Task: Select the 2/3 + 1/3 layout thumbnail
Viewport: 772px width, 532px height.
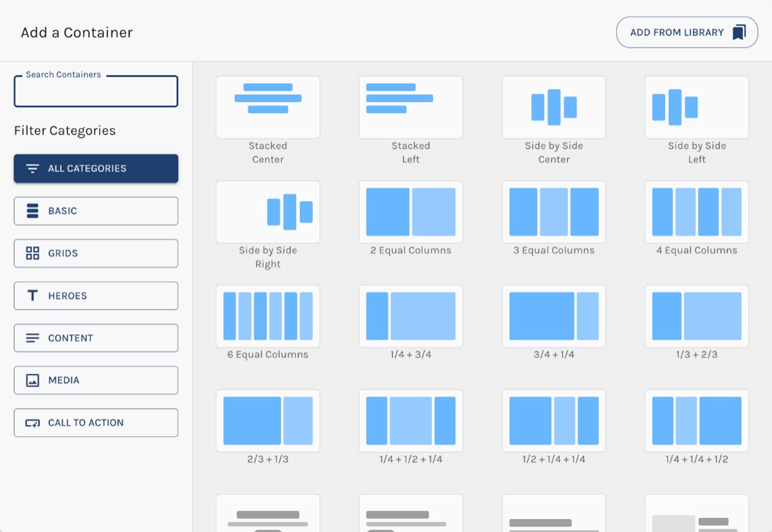Action: 268,421
